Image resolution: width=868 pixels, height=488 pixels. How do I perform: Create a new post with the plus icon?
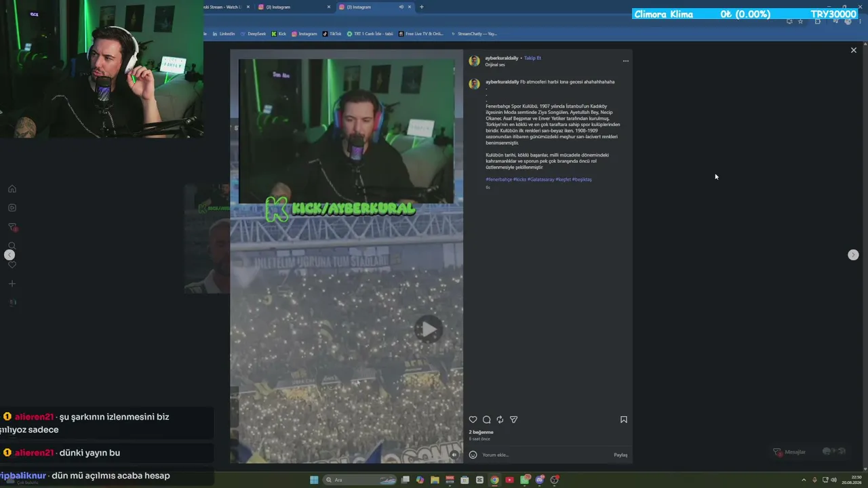pyautogui.click(x=12, y=283)
